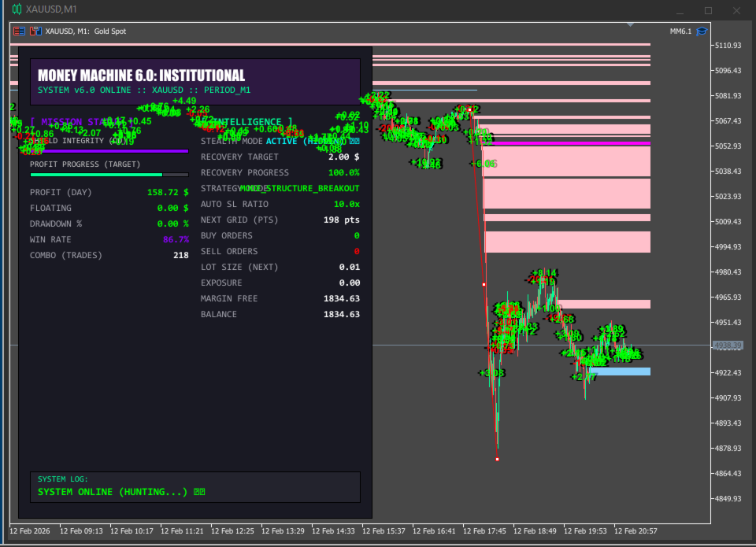
Task: Click the DRAWDOWN % value 0.00 %
Action: (x=172, y=224)
